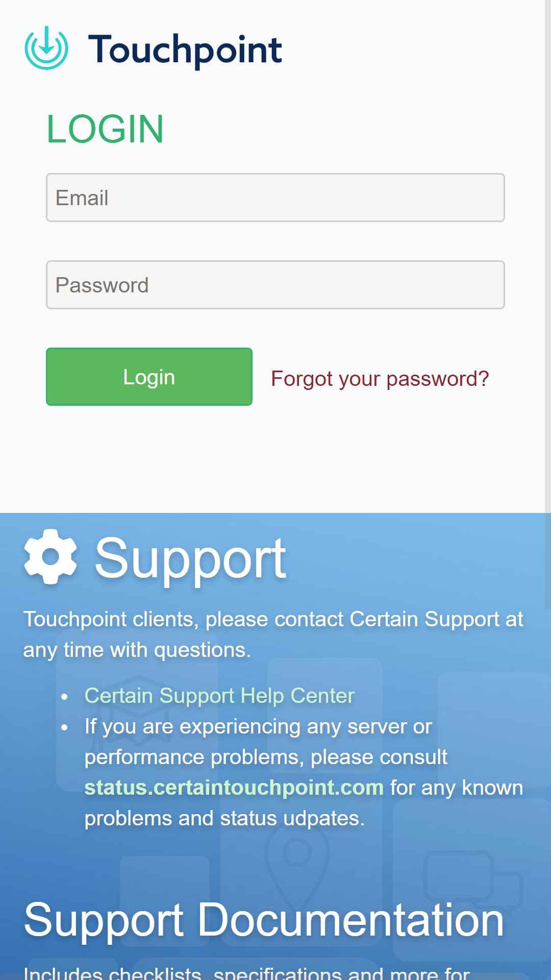Focus the Email input field
This screenshot has height=980, width=551.
(275, 198)
